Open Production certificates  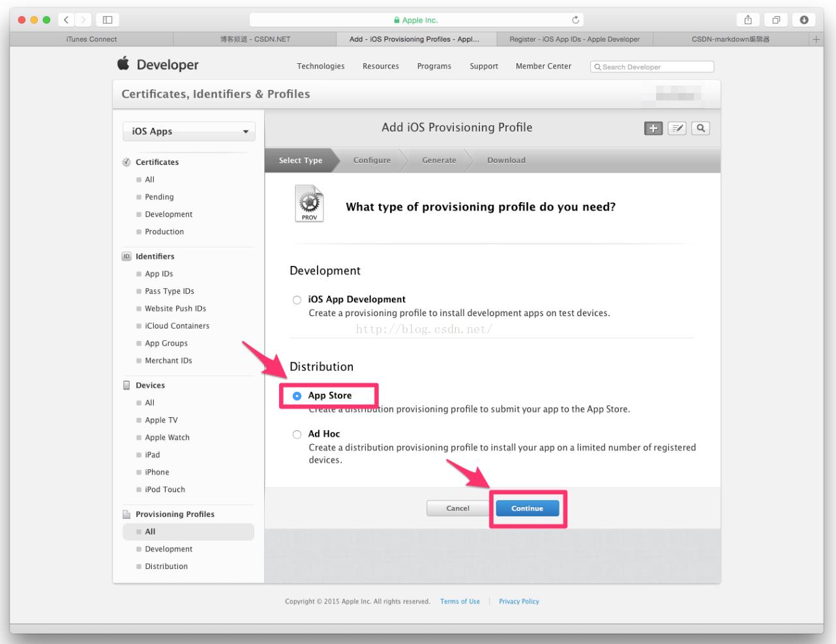[164, 232]
